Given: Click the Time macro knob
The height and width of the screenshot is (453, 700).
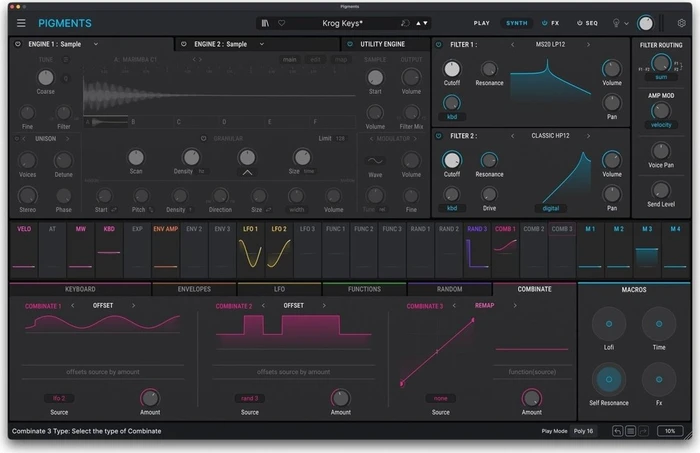Looking at the screenshot, I should pos(659,324).
